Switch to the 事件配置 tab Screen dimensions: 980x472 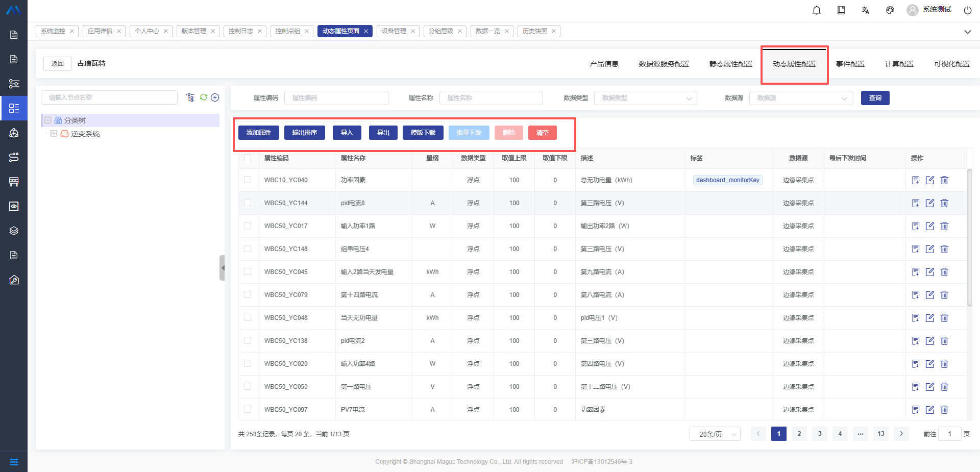[850, 64]
